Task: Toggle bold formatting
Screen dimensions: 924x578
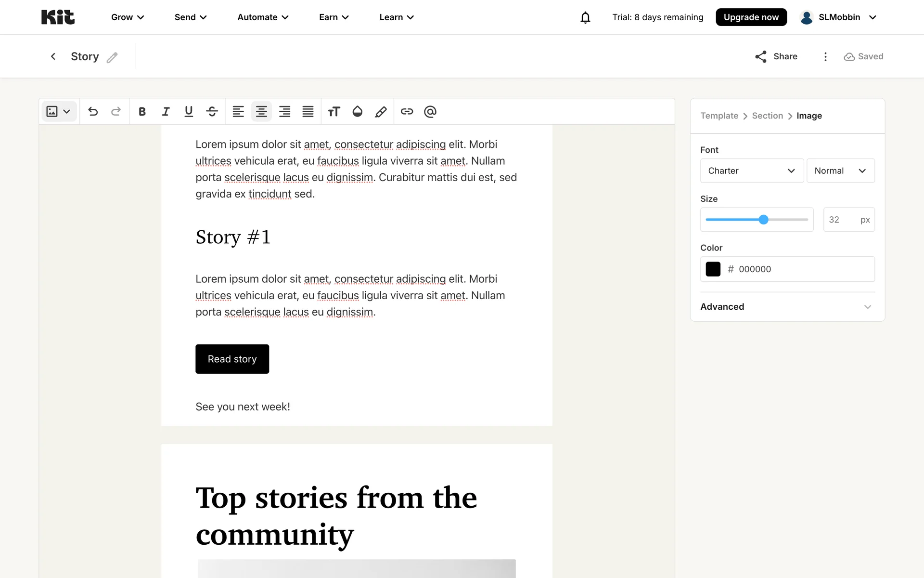Action: click(142, 112)
